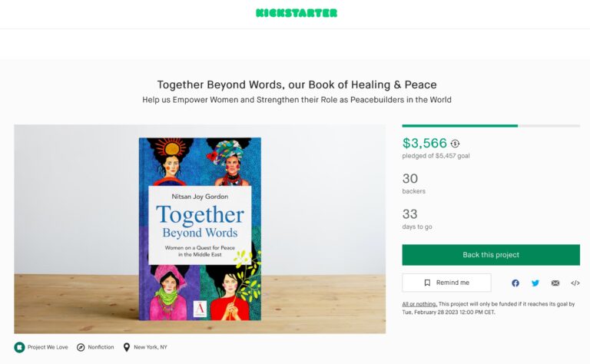Open the Nonfiction category link
590x364 pixels.
(x=101, y=347)
